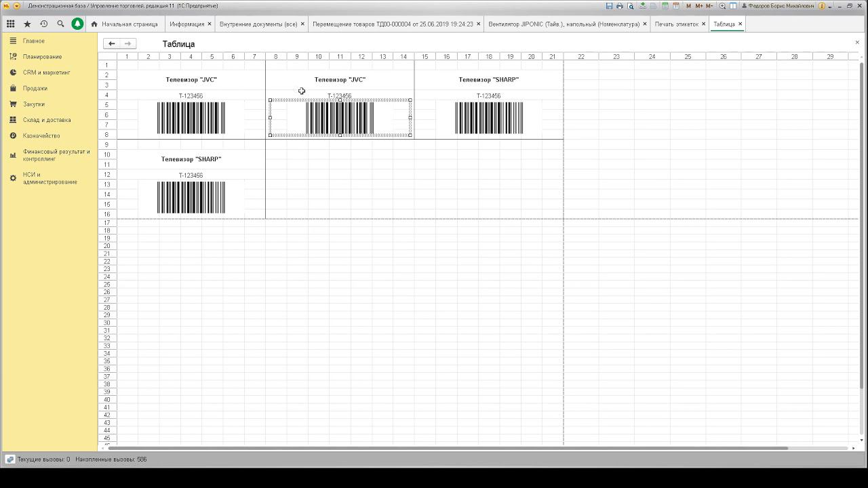Open Favorites star icon

(x=27, y=24)
